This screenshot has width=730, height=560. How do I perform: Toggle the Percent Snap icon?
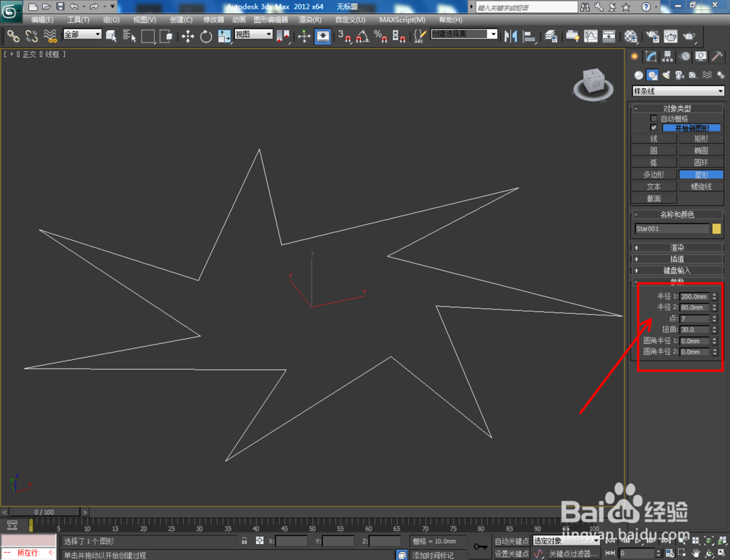coord(381,36)
